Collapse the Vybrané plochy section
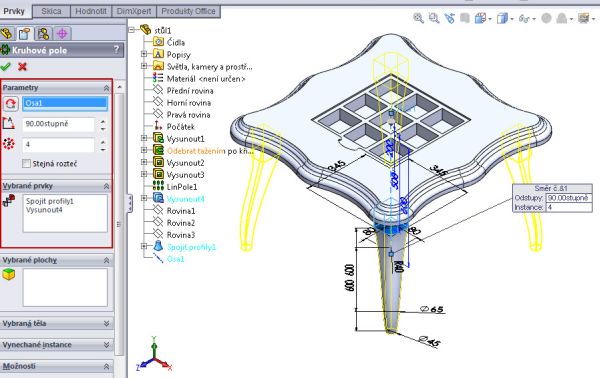This screenshot has width=600, height=378. (106, 261)
